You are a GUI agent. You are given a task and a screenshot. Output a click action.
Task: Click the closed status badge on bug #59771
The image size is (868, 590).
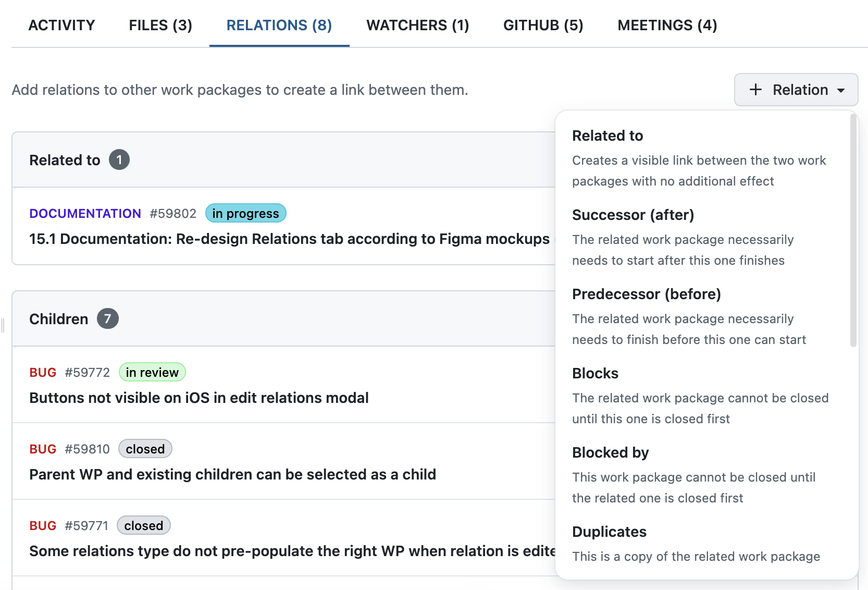(x=143, y=525)
